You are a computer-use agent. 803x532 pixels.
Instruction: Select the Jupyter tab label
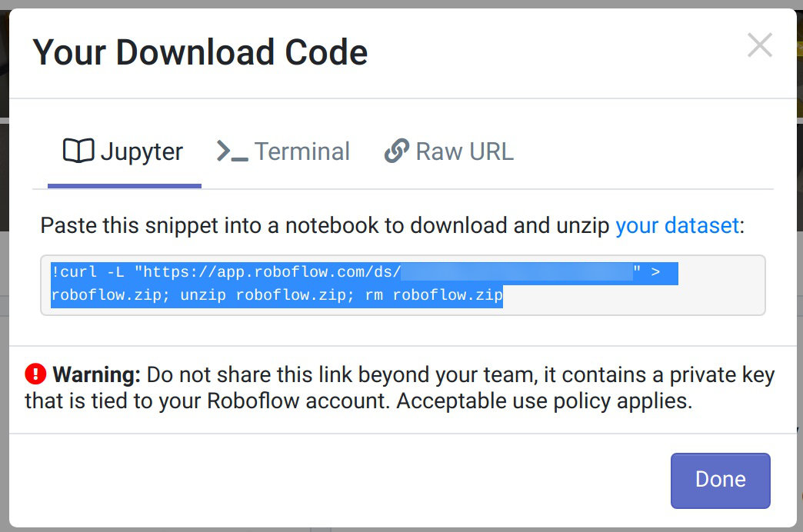pyautogui.click(x=142, y=151)
